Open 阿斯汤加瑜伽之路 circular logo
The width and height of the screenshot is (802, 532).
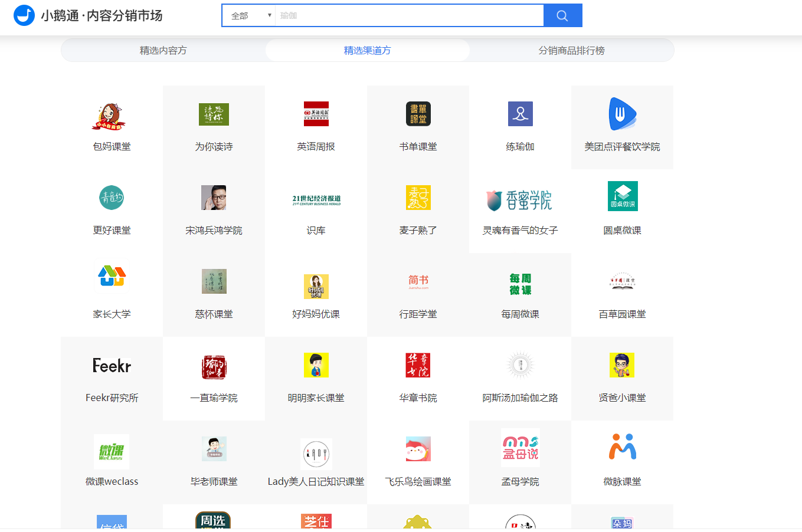click(x=520, y=365)
